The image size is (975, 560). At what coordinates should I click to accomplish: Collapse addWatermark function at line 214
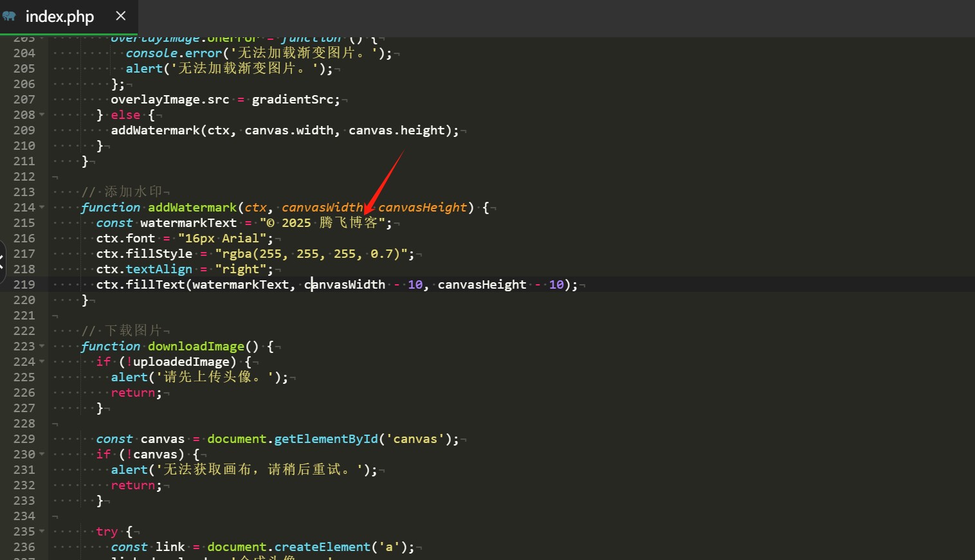pyautogui.click(x=42, y=208)
